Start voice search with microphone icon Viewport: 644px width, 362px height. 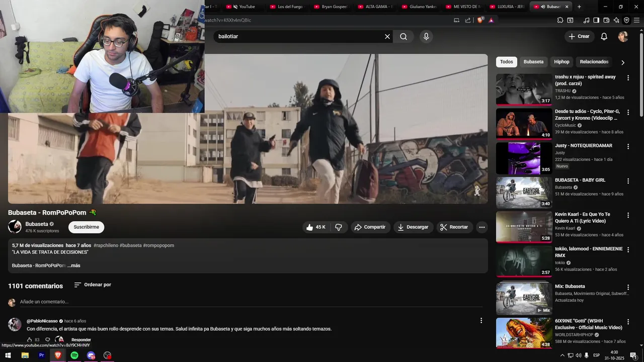click(426, 36)
